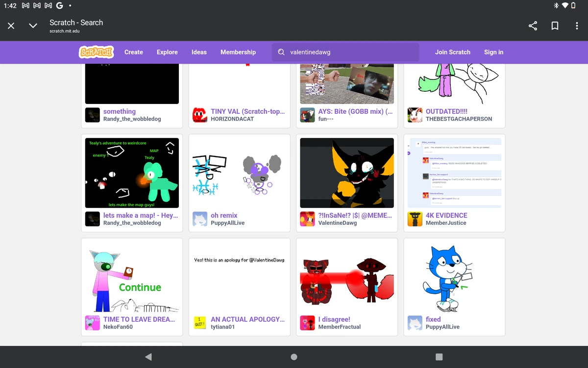
Task: Open the oh remix project thumbnail
Action: 239,173
